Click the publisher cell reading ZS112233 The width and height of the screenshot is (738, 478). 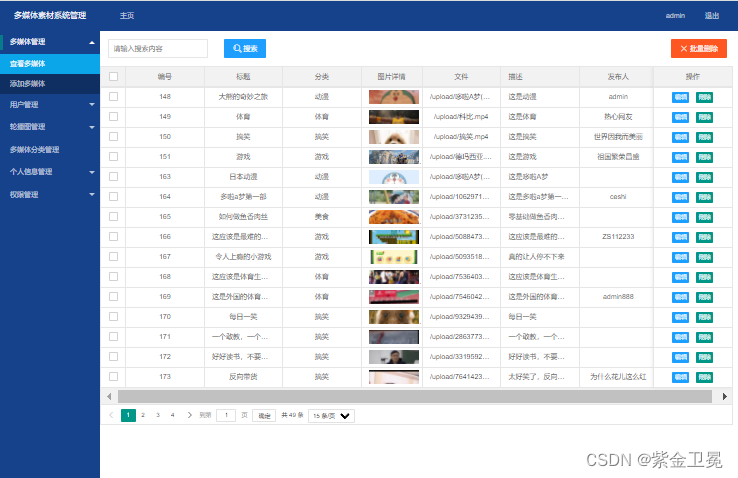pos(618,237)
